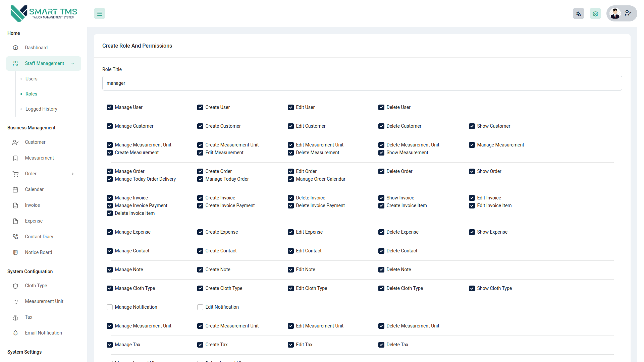Uncheck the Manage User permission
The height and width of the screenshot is (362, 644).
(109, 107)
